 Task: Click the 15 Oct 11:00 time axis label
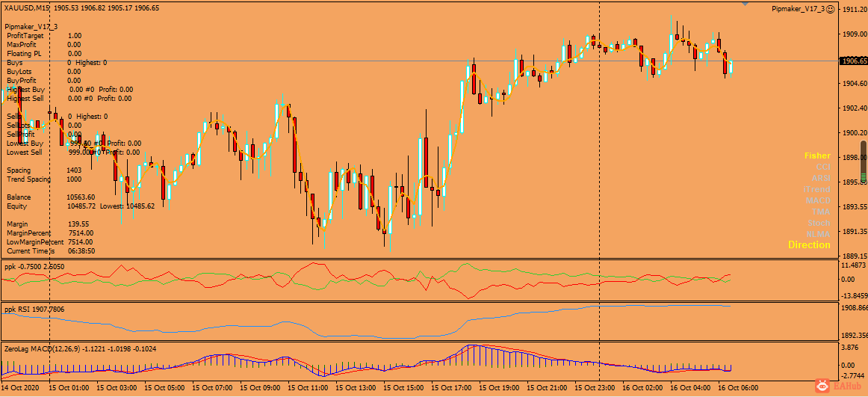pos(308,387)
